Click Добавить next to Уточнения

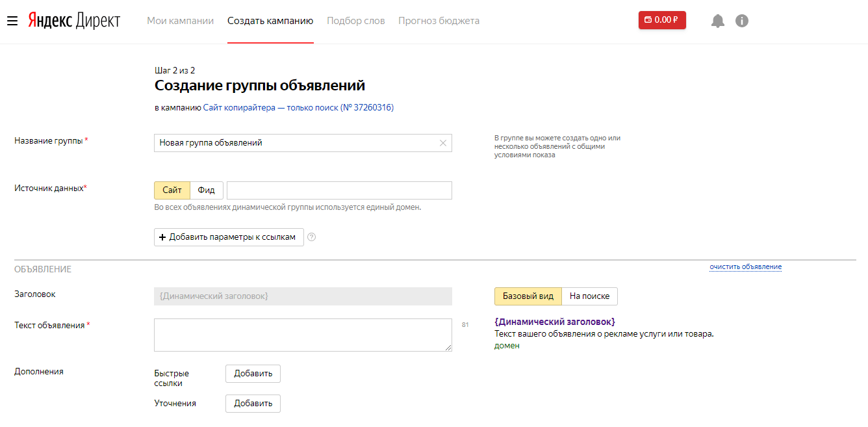pos(252,403)
